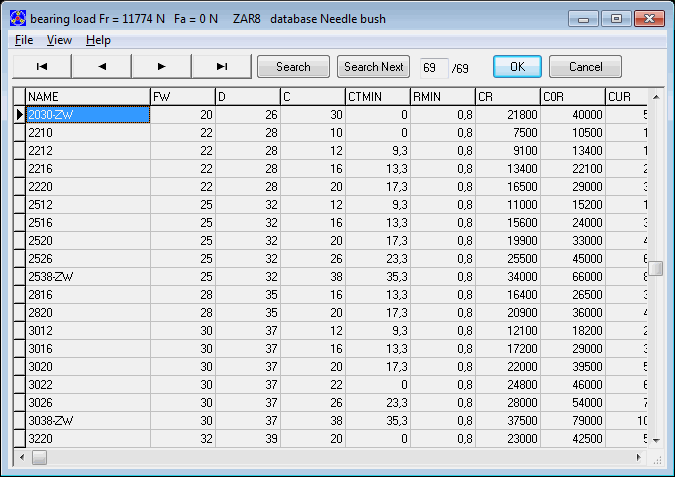Screen dimensions: 675x477
Task: Open the File menu
Action: 24,40
